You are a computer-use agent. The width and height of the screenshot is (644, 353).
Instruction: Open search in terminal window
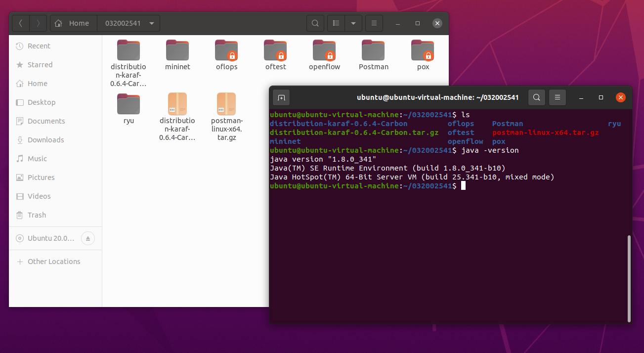pos(537,97)
